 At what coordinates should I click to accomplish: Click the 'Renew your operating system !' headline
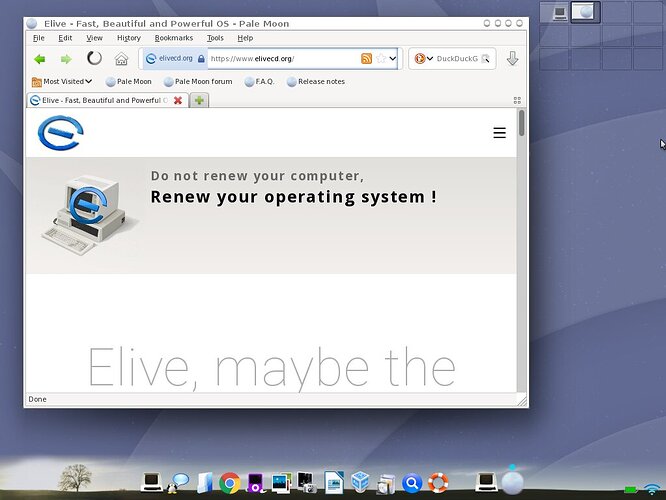(293, 197)
